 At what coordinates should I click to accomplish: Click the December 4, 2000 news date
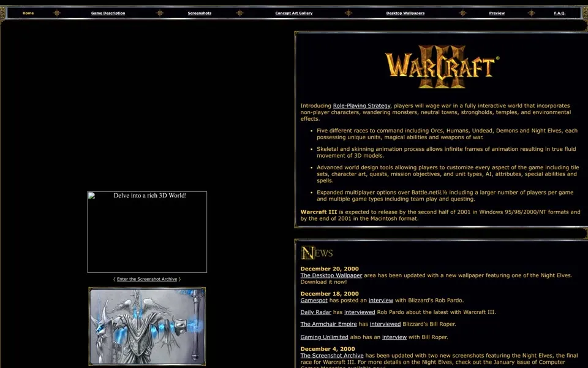[327, 349]
